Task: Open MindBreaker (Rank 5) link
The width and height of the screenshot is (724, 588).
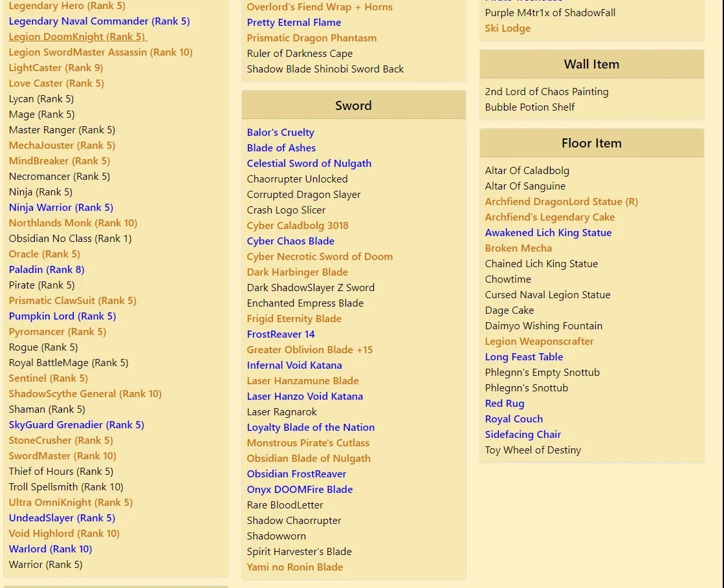Action: click(x=60, y=161)
